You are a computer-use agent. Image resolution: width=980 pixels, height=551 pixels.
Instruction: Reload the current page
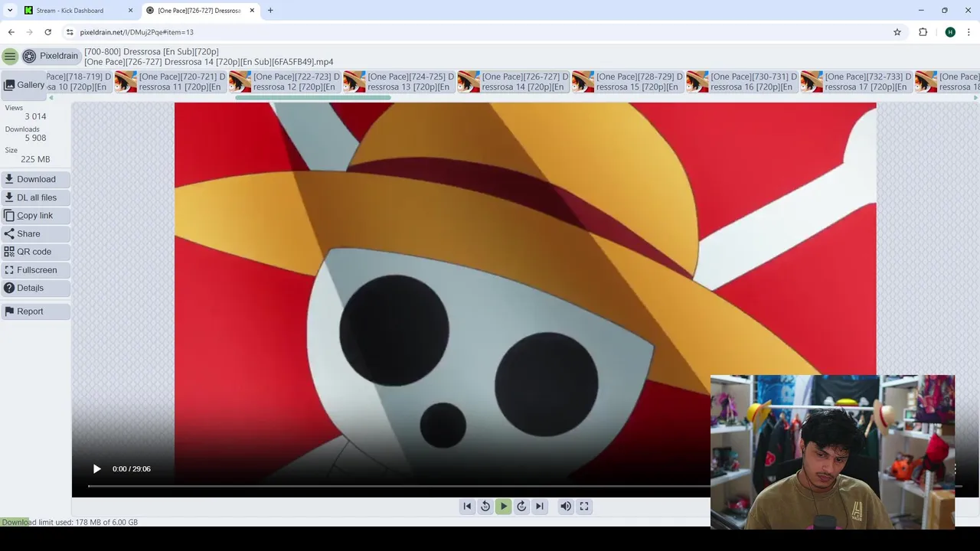coord(47,32)
